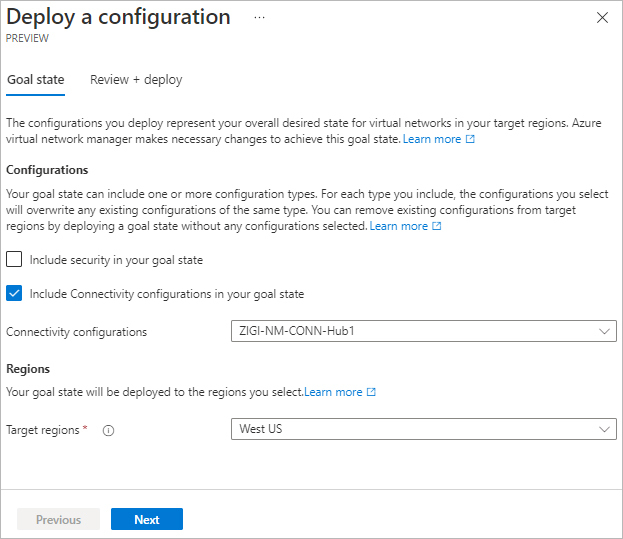Click the Target regions info icon
This screenshot has width=623, height=539.
tap(108, 431)
